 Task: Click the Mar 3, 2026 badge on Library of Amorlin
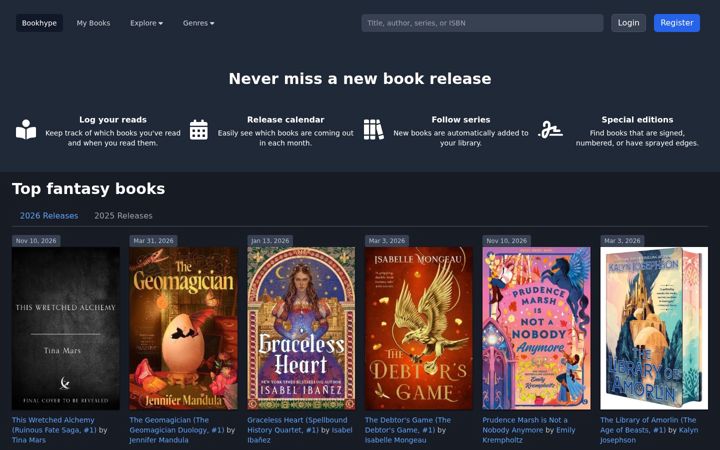click(622, 241)
